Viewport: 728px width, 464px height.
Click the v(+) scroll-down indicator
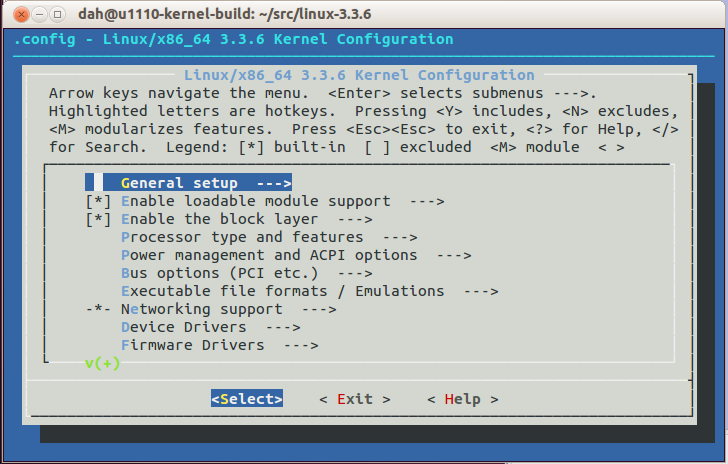[x=102, y=363]
